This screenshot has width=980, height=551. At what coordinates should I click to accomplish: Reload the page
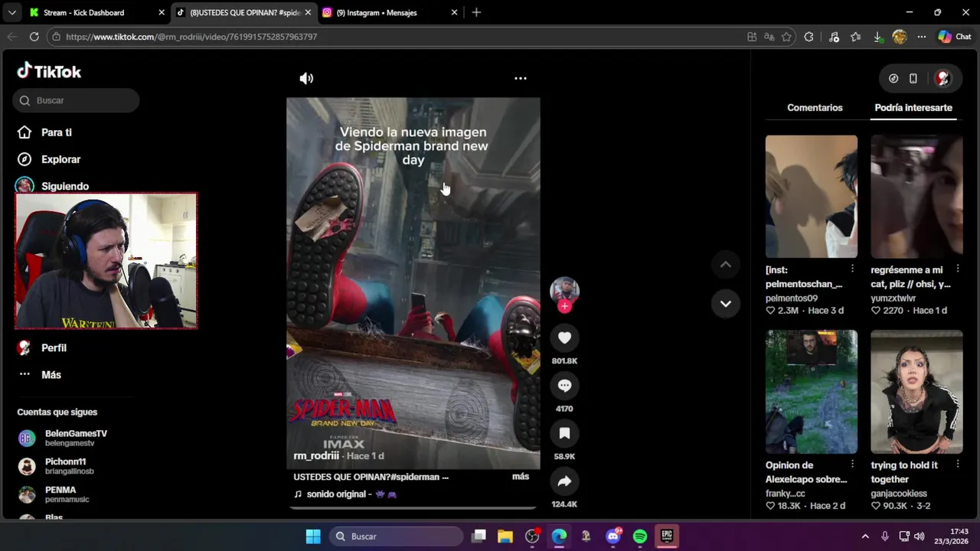point(34,37)
